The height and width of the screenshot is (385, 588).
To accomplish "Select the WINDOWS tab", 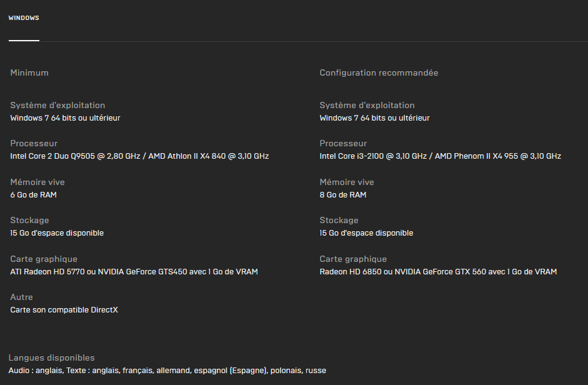I will (24, 18).
